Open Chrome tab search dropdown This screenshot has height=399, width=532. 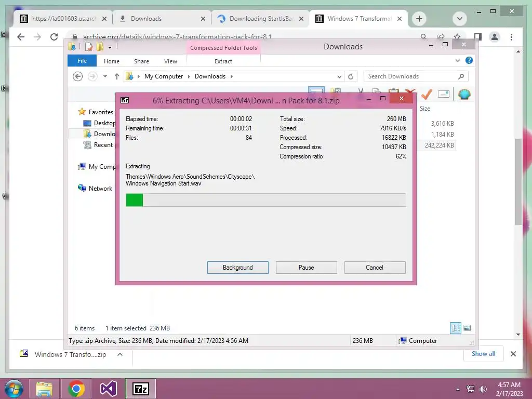click(x=460, y=19)
